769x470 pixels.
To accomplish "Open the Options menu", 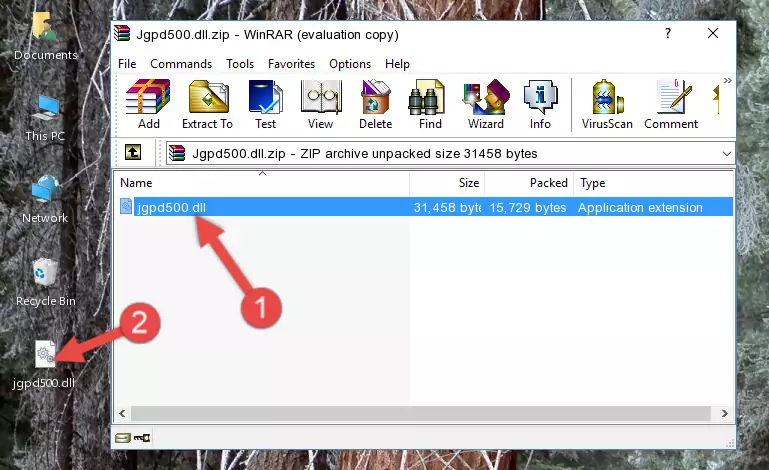I will (x=350, y=64).
